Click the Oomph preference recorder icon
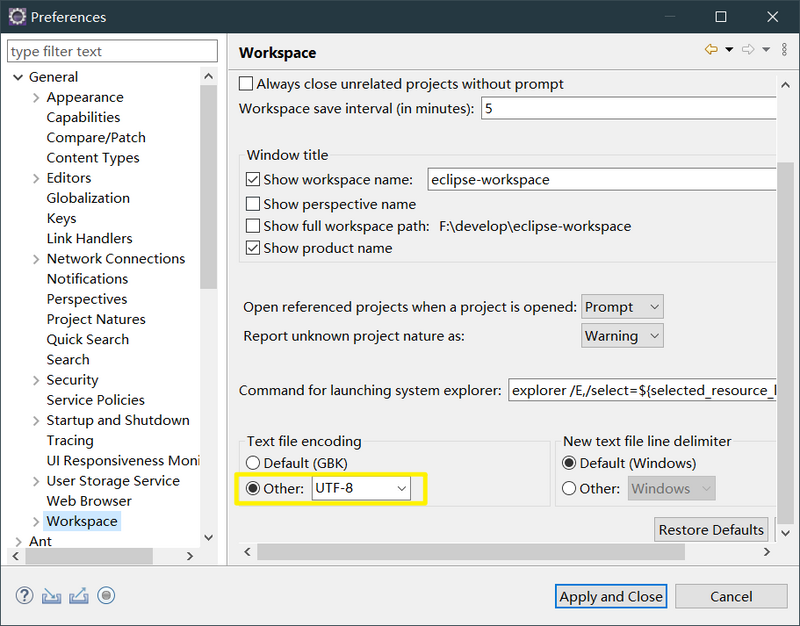The height and width of the screenshot is (626, 800). coord(106,595)
